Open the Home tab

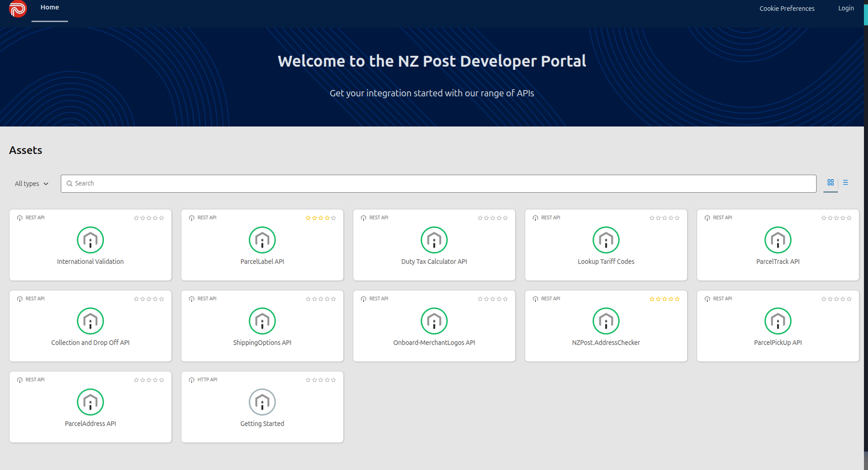click(50, 8)
